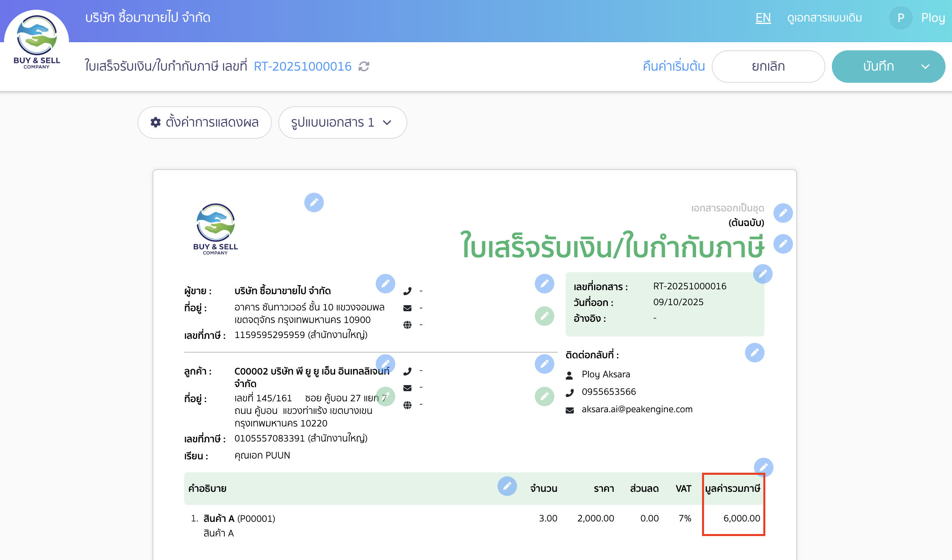Image resolution: width=952 pixels, height=560 pixels.
Task: Open ตั้งค่าการแสดงผล display settings
Action: [x=205, y=123]
